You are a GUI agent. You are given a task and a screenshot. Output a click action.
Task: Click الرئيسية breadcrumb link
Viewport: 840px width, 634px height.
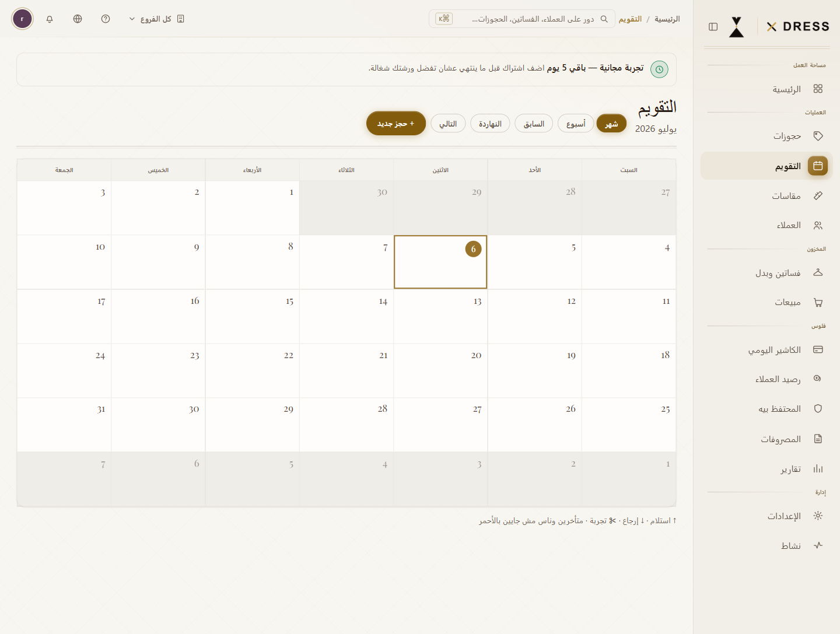click(667, 19)
